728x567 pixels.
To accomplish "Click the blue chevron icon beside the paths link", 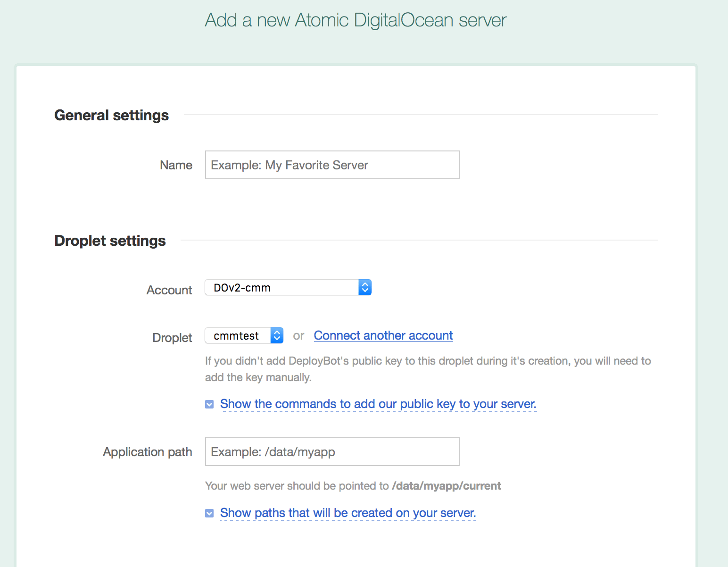I will click(209, 513).
